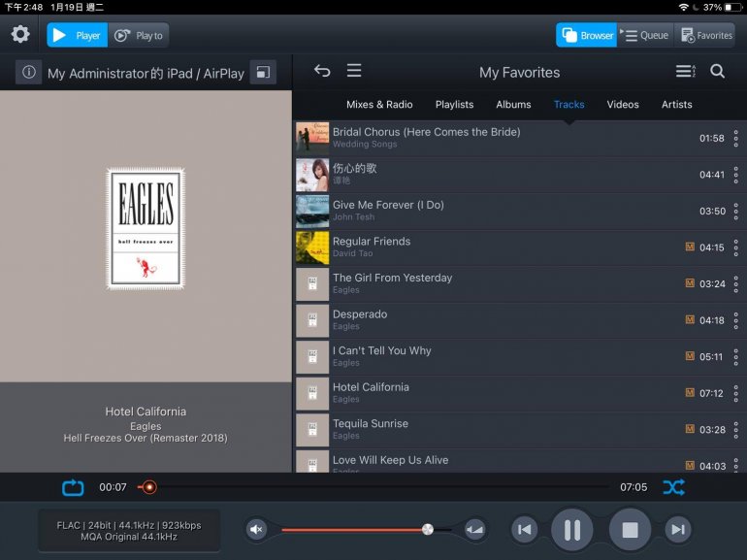Open options for Bridal Chorus track
This screenshot has width=747, height=560.
(736, 138)
